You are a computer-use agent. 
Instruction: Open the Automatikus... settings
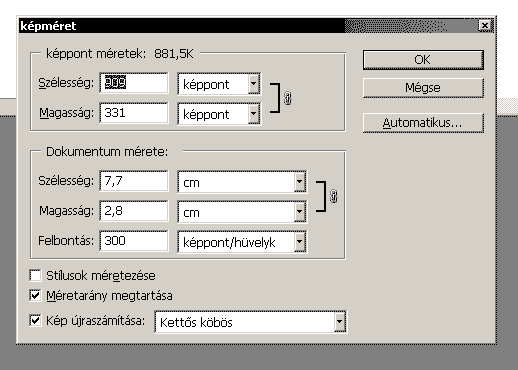click(x=423, y=123)
